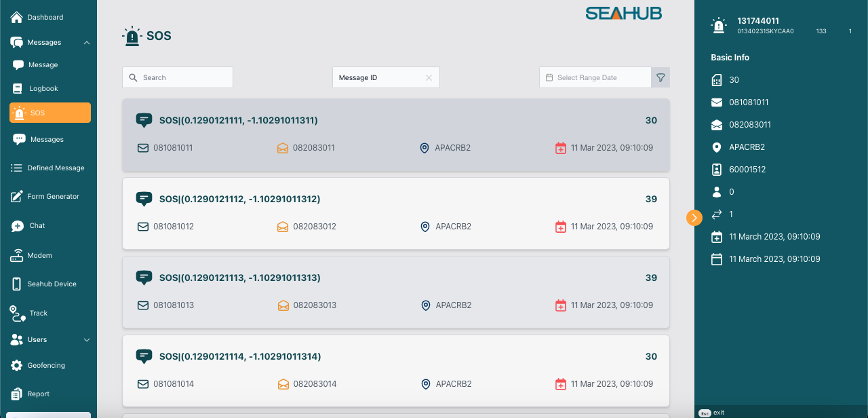This screenshot has height=418, width=868.
Task: Open Geofencing settings
Action: click(x=46, y=365)
